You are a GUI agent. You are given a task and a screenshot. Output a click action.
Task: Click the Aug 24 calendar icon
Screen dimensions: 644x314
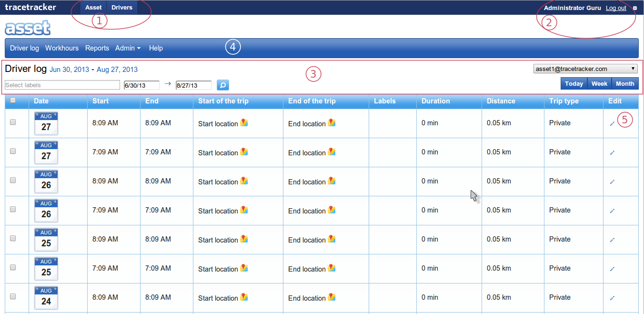[46, 298]
